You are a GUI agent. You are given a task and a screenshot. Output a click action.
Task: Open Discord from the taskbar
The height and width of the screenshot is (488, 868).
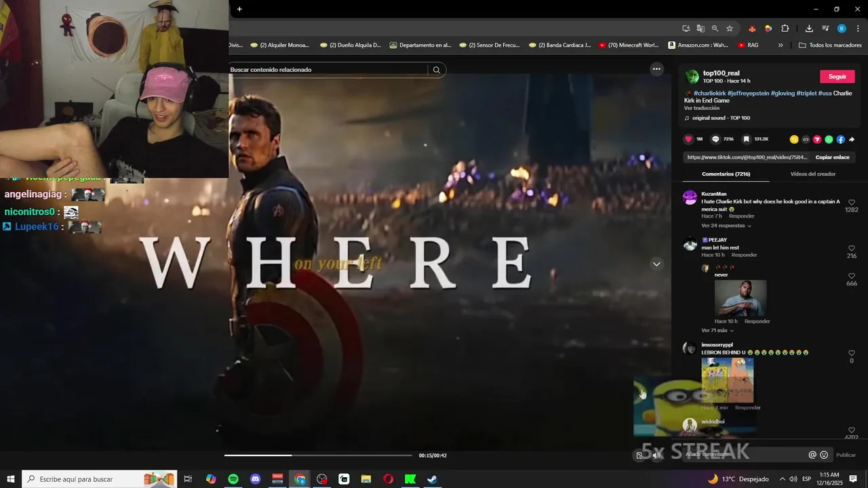pos(256,479)
